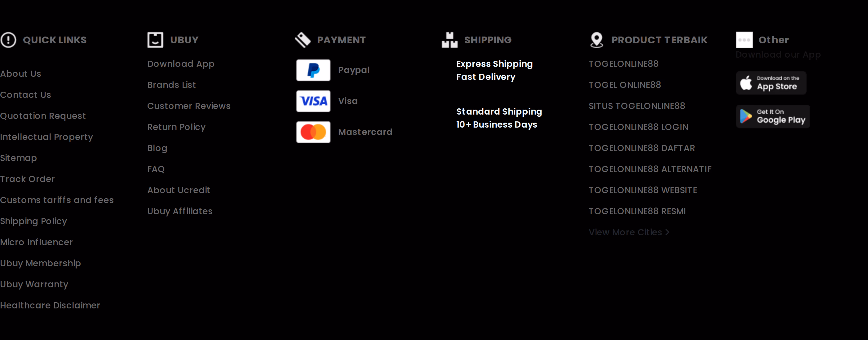This screenshot has height=340, width=868.
Task: Open Ubuy Affiliates link
Action: click(180, 211)
